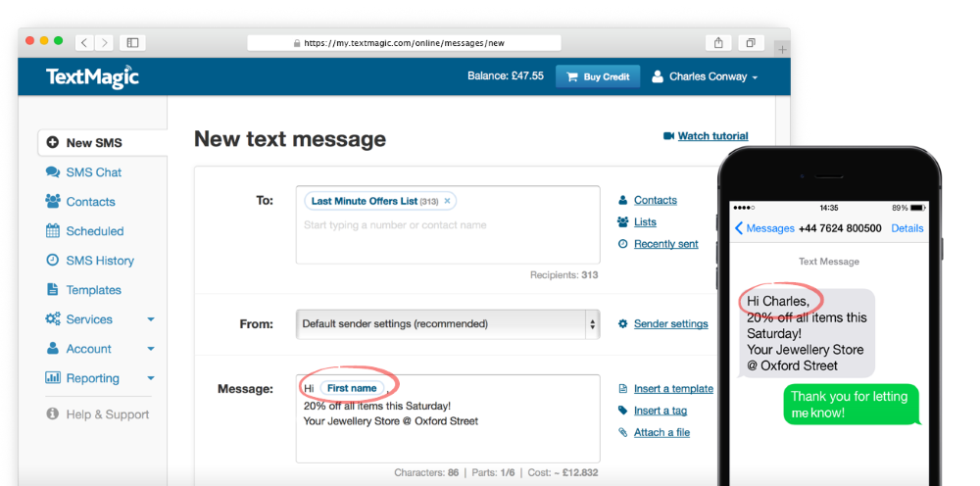Click the Recently sent link
This screenshot has width=980, height=486.
[x=665, y=244]
